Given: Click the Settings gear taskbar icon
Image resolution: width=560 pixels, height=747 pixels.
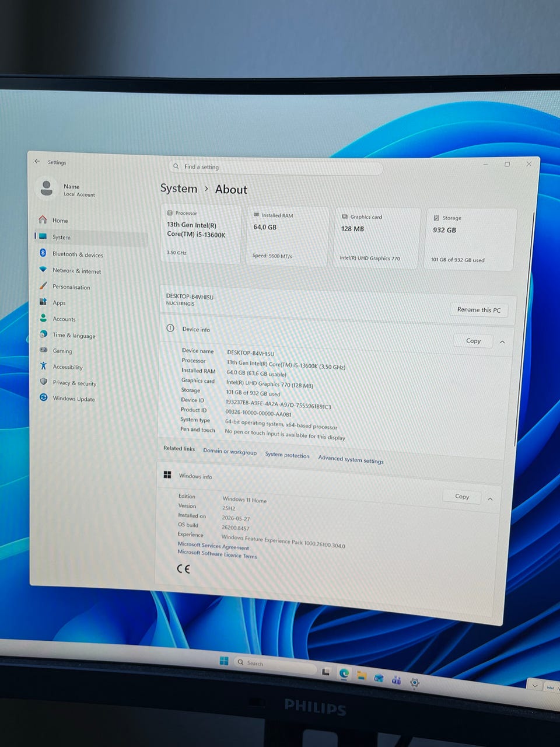Looking at the screenshot, I should [x=414, y=682].
